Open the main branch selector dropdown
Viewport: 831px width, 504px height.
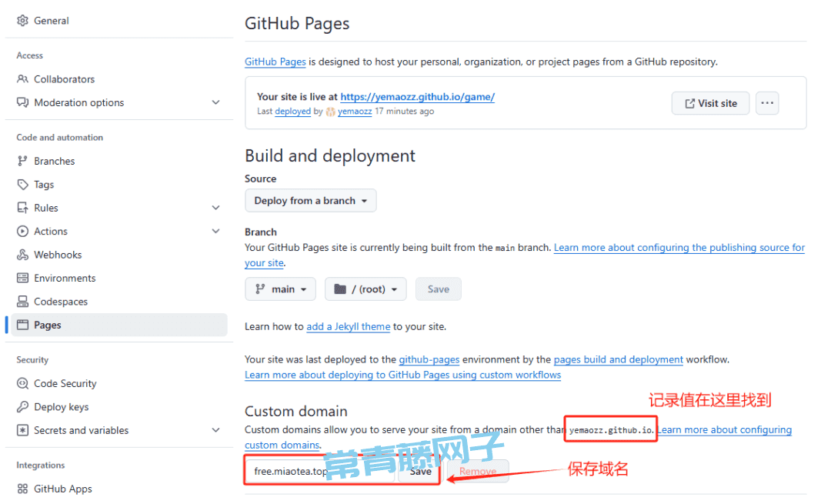[280, 289]
